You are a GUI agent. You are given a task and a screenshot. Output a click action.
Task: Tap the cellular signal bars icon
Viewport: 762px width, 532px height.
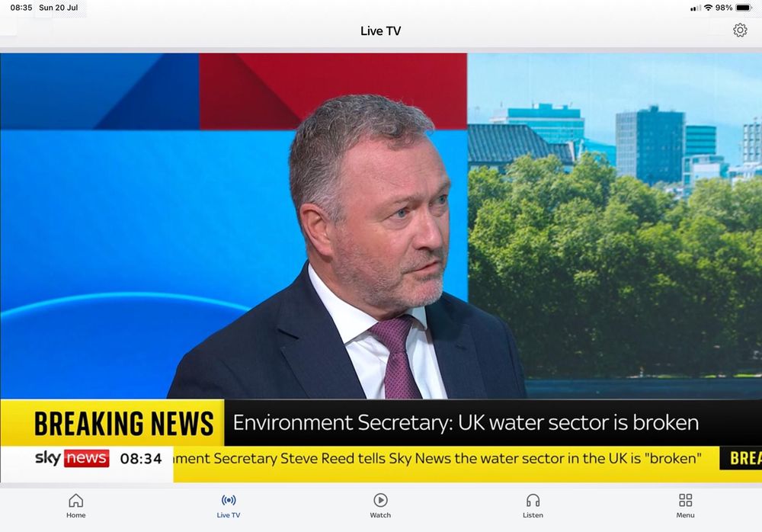(696, 8)
